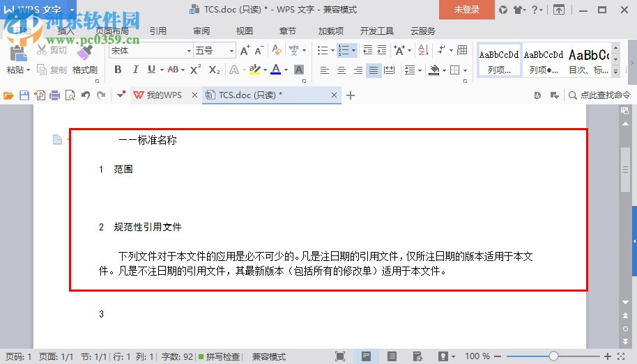The width and height of the screenshot is (637, 364).
Task: Open file with folder icon
Action: (8, 95)
